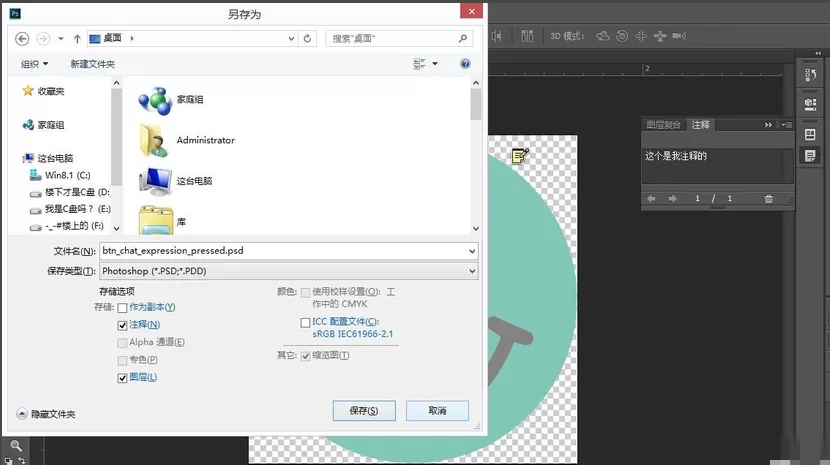The width and height of the screenshot is (830, 465).
Task: Change the file view layout icon
Action: point(419,64)
